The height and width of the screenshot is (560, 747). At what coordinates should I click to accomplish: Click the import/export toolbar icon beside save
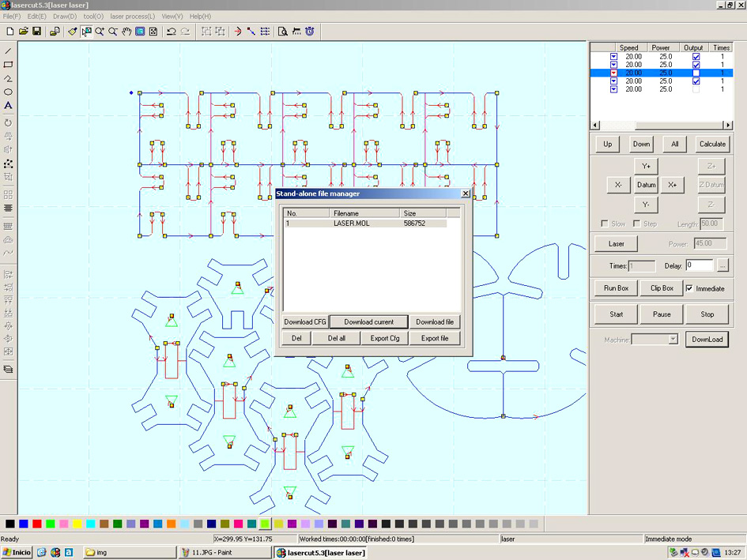[x=55, y=32]
